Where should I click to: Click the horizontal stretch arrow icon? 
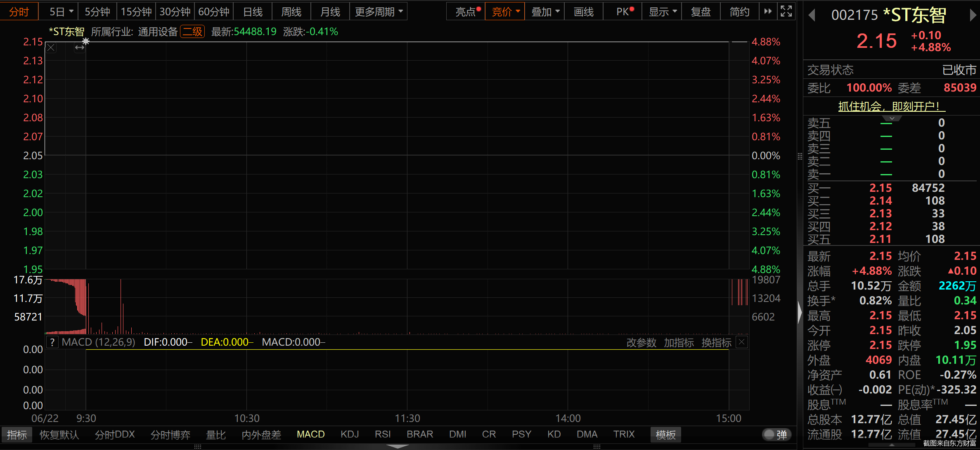pyautogui.click(x=80, y=48)
